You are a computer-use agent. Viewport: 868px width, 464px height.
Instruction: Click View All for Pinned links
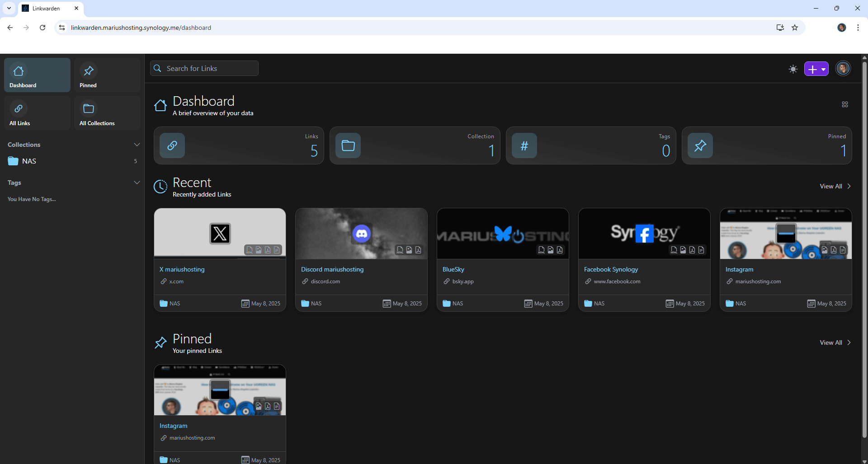pyautogui.click(x=835, y=342)
